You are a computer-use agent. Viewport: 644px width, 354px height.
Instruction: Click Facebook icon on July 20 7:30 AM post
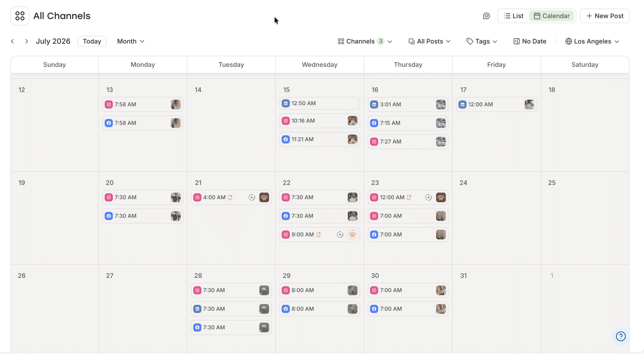[109, 216]
